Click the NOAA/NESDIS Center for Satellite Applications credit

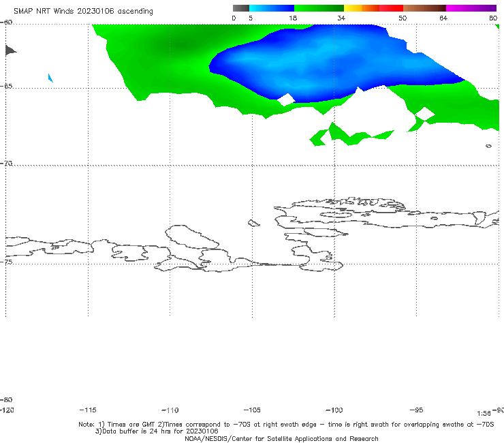click(281, 438)
